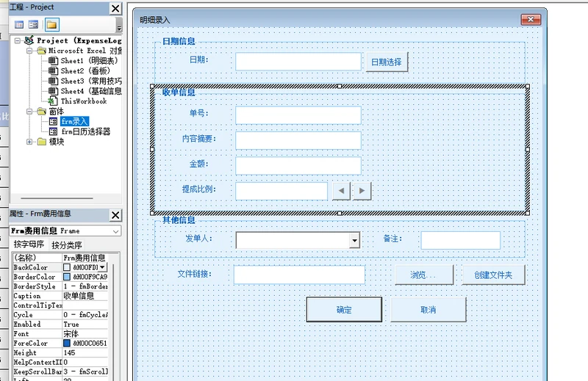Click the 取消 button

[x=429, y=310]
